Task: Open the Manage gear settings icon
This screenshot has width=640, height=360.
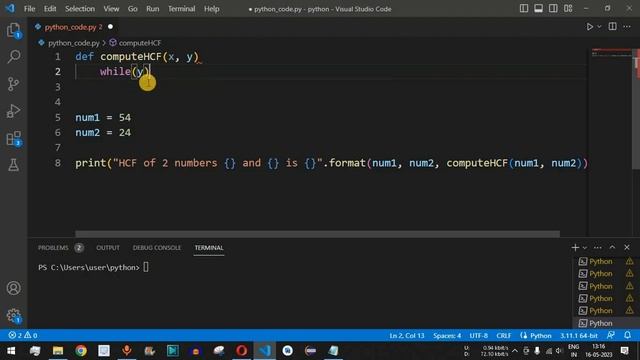Action: pos(13,315)
